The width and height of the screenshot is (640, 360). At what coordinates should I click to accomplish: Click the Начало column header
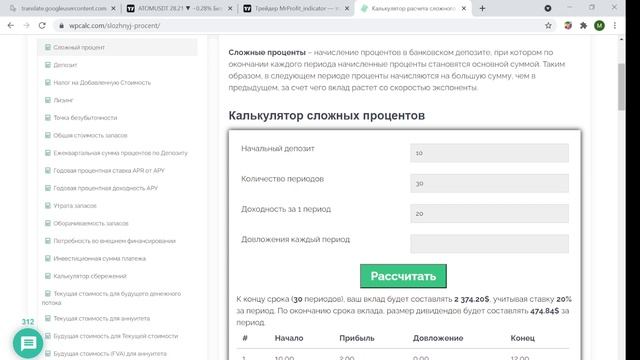coord(289,338)
